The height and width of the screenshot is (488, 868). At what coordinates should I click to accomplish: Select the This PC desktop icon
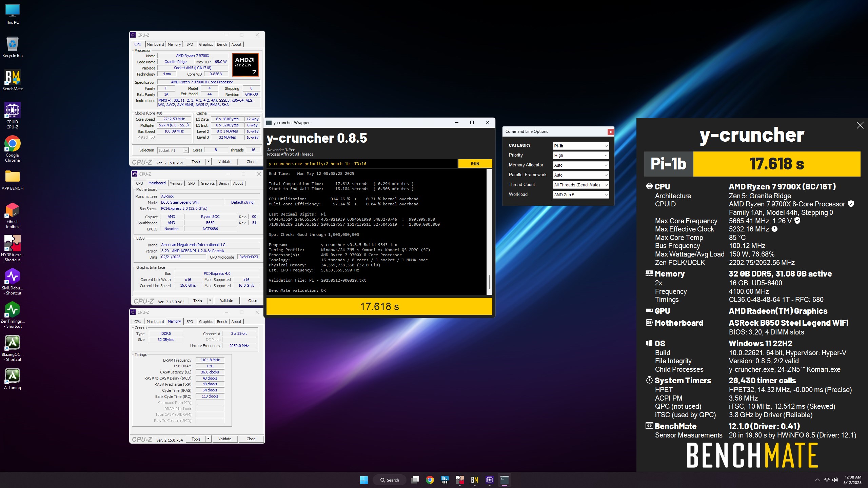pyautogui.click(x=13, y=14)
